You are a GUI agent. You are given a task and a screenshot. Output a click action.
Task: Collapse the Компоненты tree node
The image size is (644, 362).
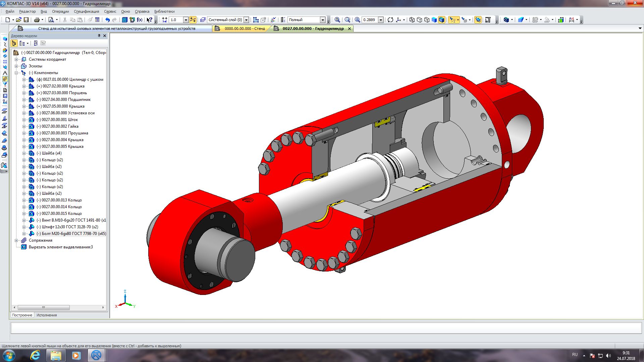(16, 73)
